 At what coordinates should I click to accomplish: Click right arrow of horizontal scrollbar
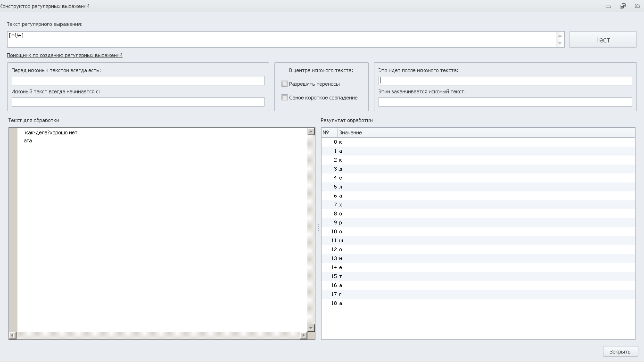[x=304, y=336]
